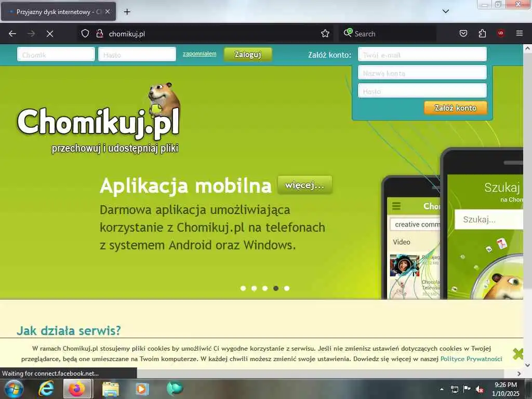Screen dimensions: 532x399
Task: Go back to the previous page
Action: (x=12, y=34)
